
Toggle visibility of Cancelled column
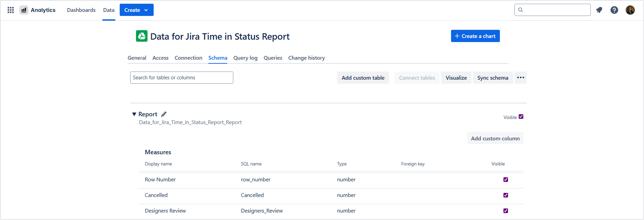coord(506,195)
